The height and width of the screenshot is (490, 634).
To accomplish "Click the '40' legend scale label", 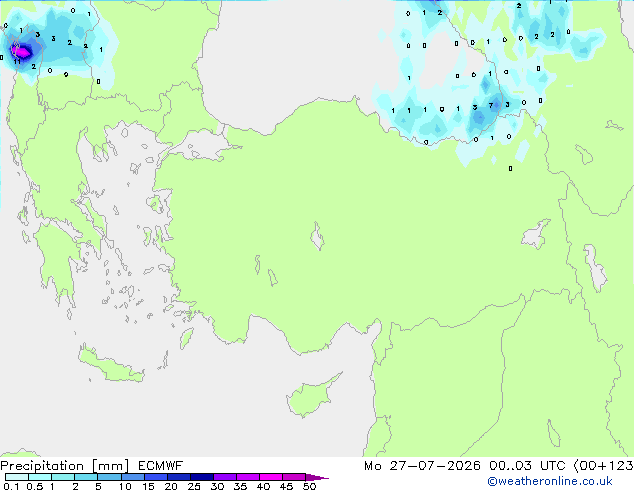I will [x=263, y=486].
